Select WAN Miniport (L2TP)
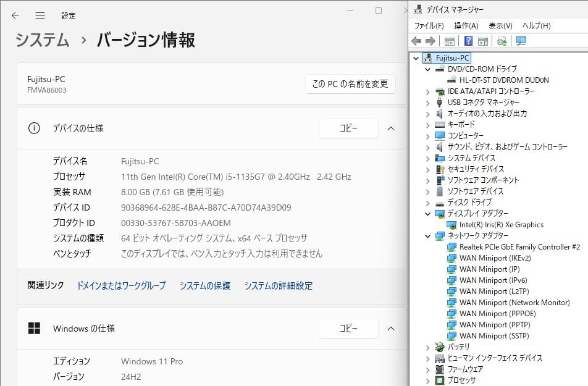588x386 pixels. [494, 292]
